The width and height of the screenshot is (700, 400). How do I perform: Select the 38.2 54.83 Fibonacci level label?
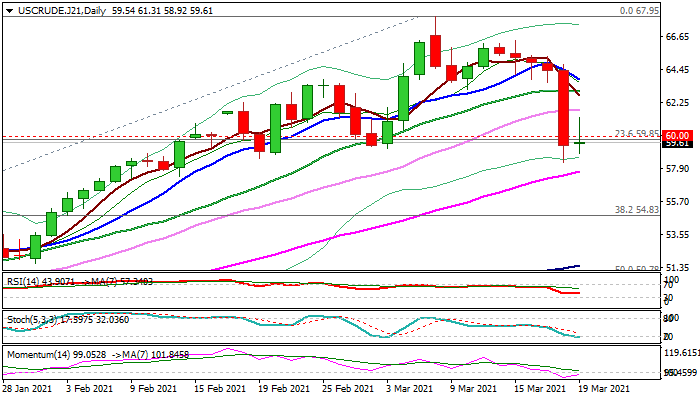pos(635,210)
